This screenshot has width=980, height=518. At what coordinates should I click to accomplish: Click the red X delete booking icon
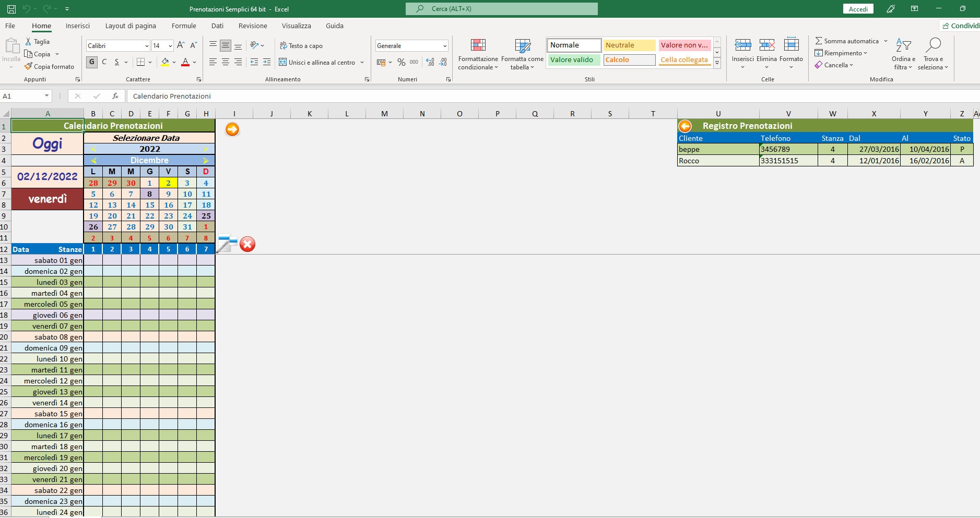tap(247, 244)
